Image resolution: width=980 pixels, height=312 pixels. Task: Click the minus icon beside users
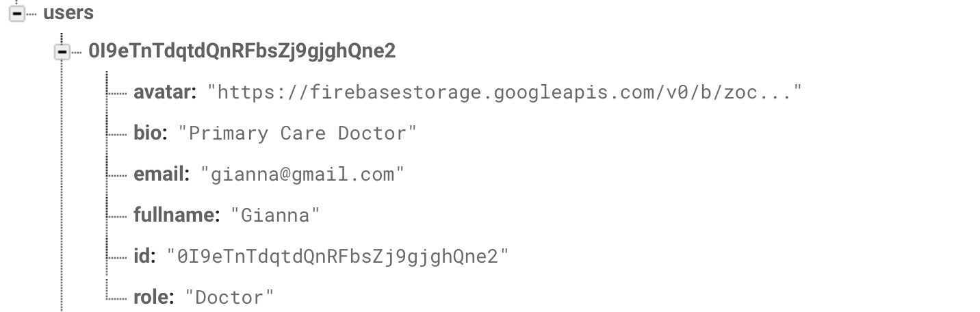pos(16,13)
